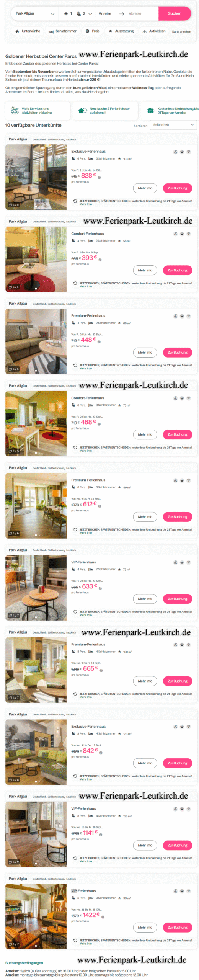
Task: Click the wifi icon on Exclusive-Ferienhaus 828€ listing
Action: pos(188,152)
